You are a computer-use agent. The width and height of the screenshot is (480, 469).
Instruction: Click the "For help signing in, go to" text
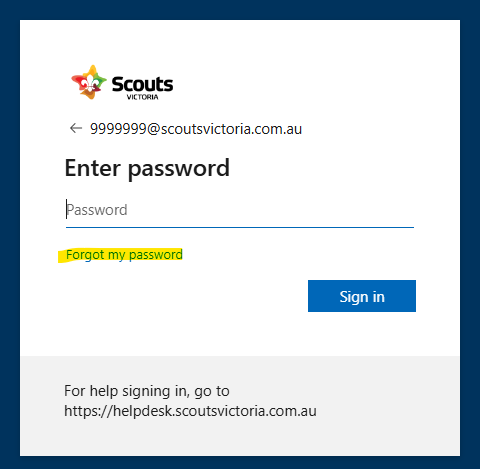tap(147, 391)
